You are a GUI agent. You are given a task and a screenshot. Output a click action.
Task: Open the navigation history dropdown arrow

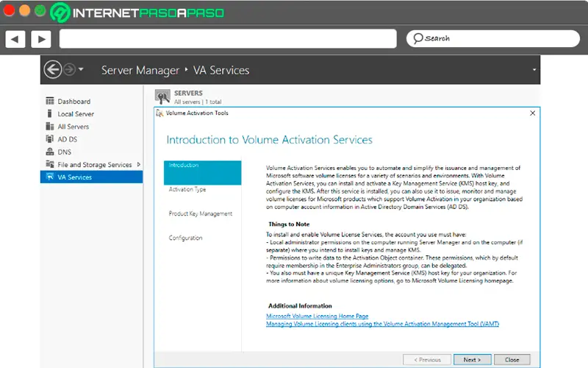point(81,70)
